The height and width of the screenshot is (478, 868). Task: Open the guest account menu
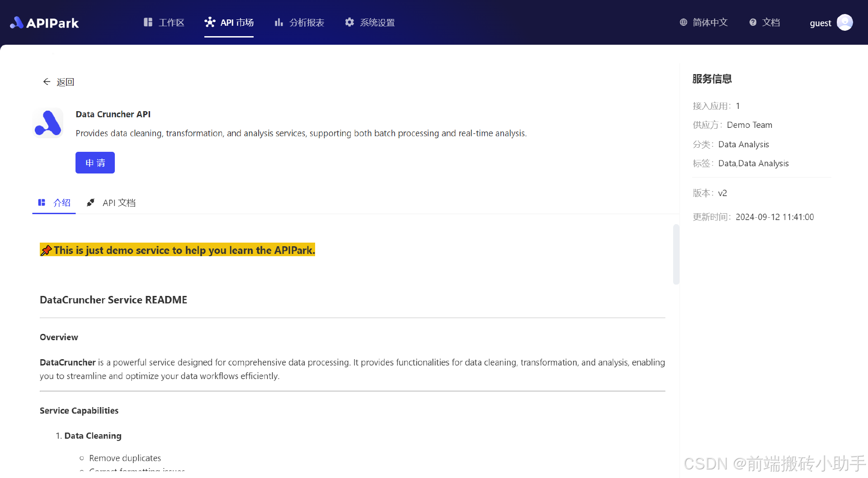tap(831, 23)
